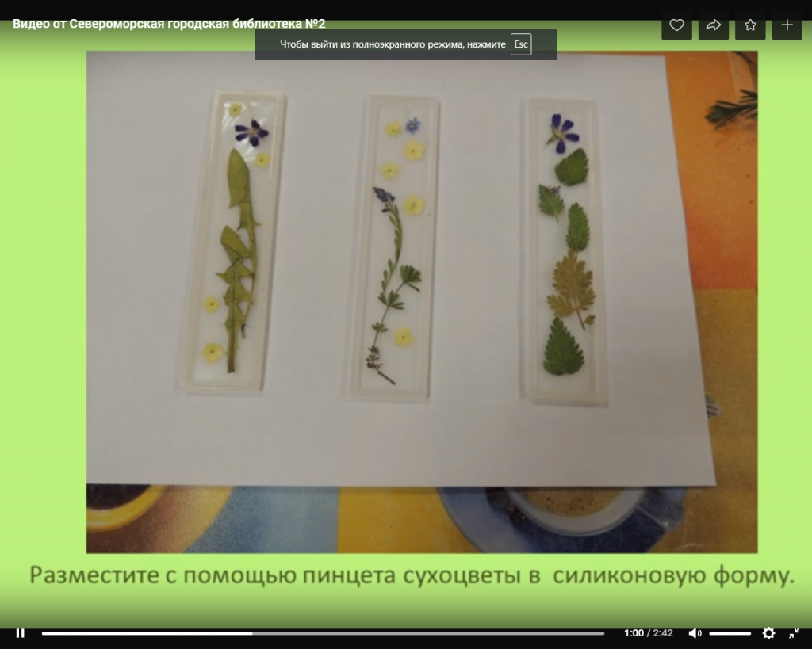Click the end of the played progress portion
This screenshot has height=649, width=812.
251,633
